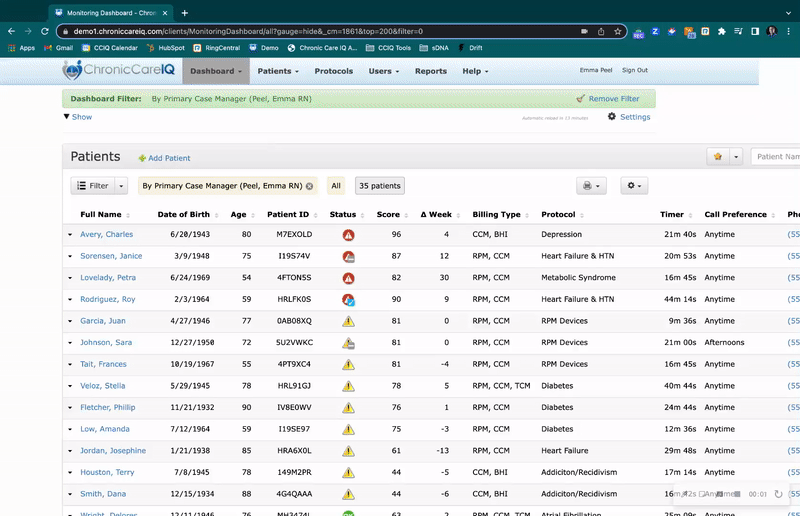
Task: Open the gear options dropdown above table
Action: pyautogui.click(x=634, y=186)
